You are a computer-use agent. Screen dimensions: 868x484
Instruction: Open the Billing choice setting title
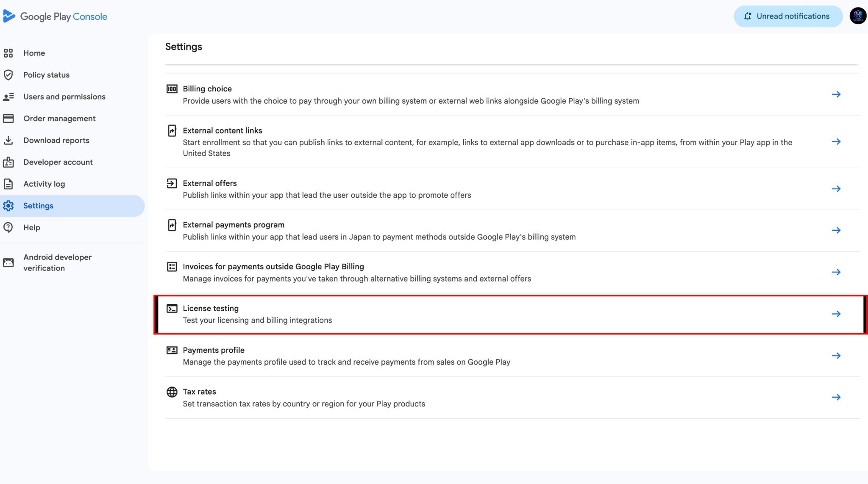tap(207, 89)
